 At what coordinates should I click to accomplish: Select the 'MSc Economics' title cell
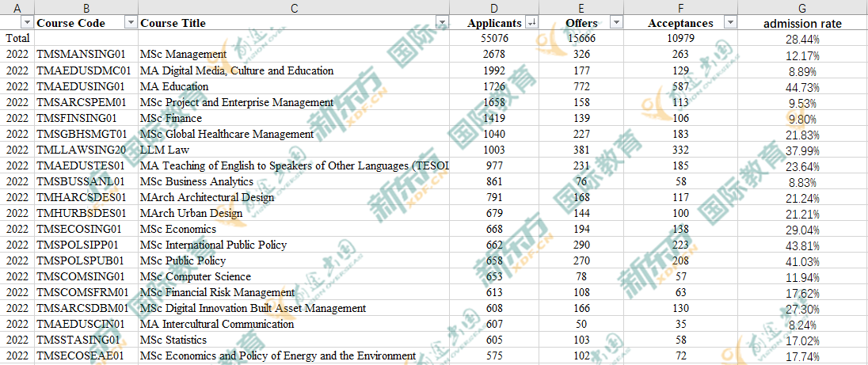[x=294, y=229]
